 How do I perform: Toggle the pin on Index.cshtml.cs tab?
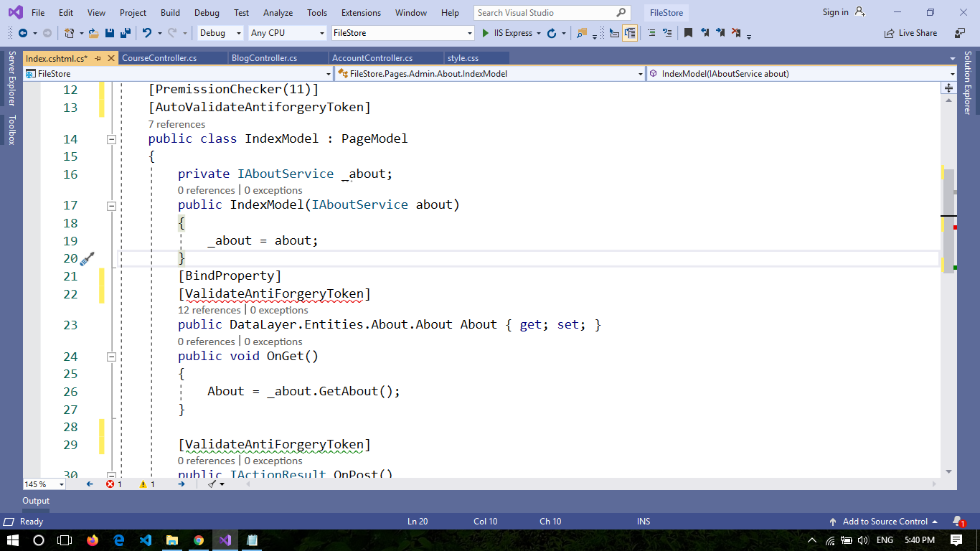click(x=98, y=58)
